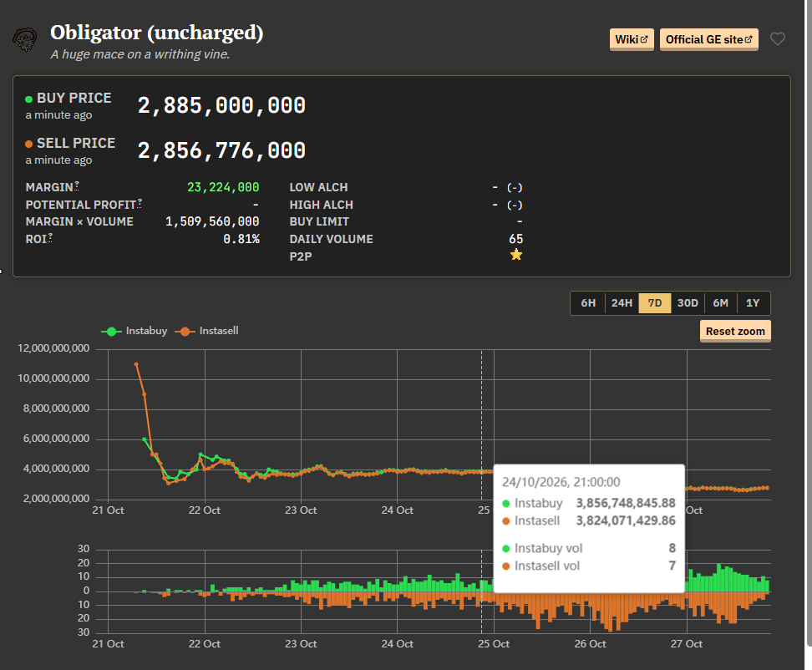812x670 pixels.
Task: Show the 1Y price history
Action: coord(753,303)
